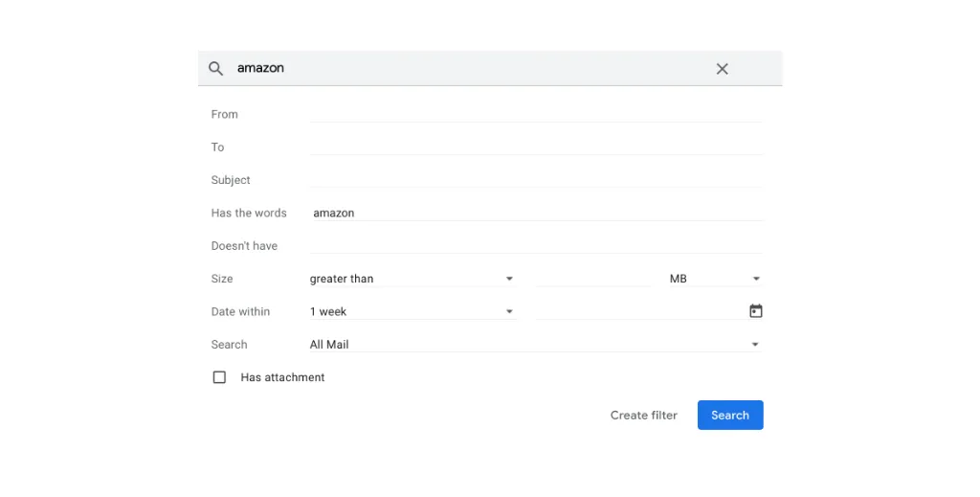This screenshot has width=980, height=497.
Task: Click the date input field
Action: (640, 311)
